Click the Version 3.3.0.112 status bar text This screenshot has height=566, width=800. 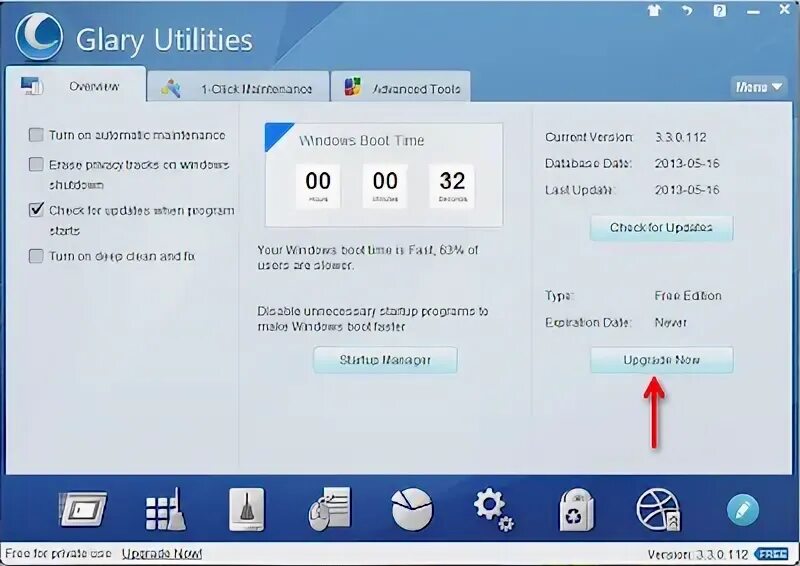coord(698,554)
